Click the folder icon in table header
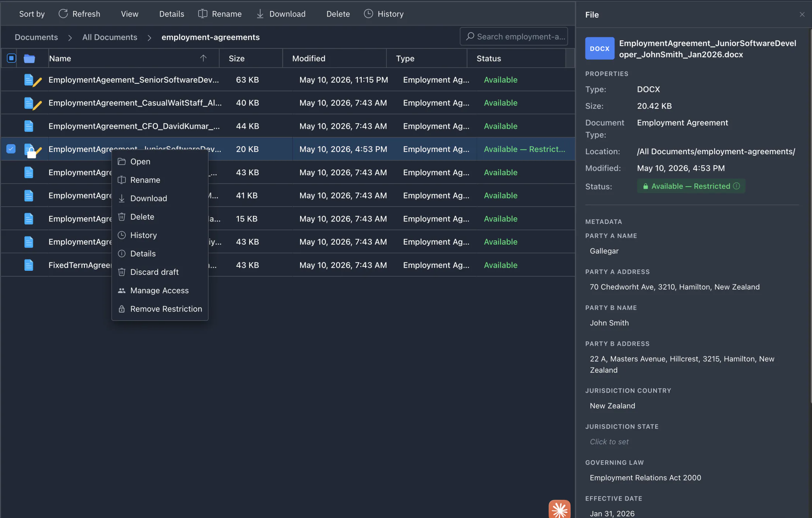Viewport: 812px width, 518px height. click(29, 58)
